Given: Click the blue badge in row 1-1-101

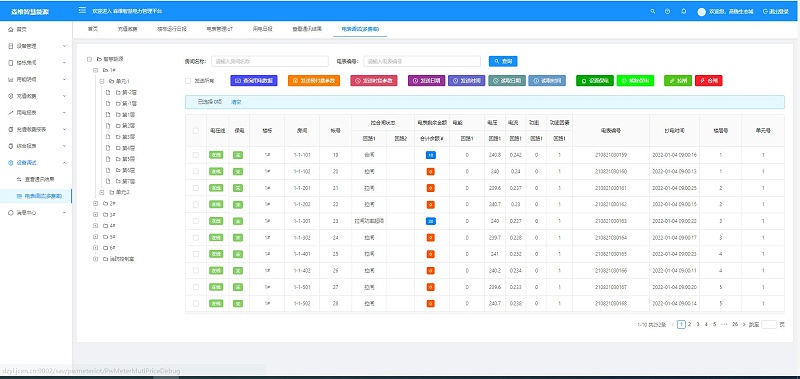Looking at the screenshot, I should point(430,155).
